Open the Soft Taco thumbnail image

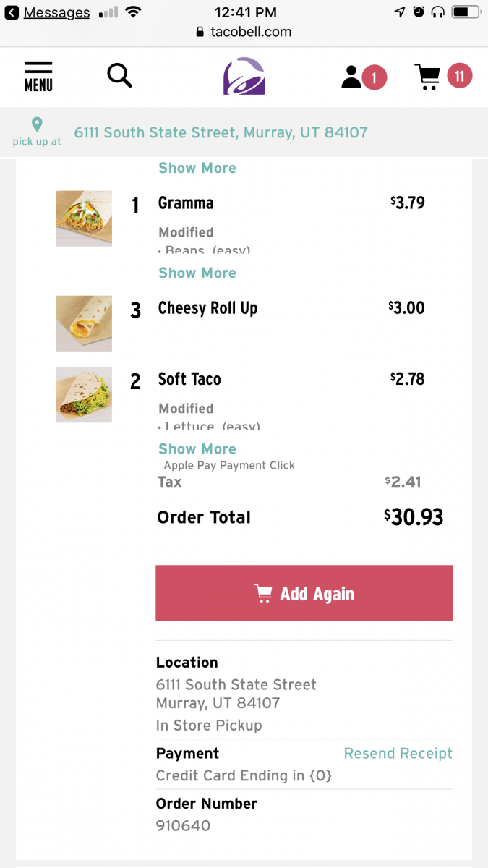click(84, 394)
